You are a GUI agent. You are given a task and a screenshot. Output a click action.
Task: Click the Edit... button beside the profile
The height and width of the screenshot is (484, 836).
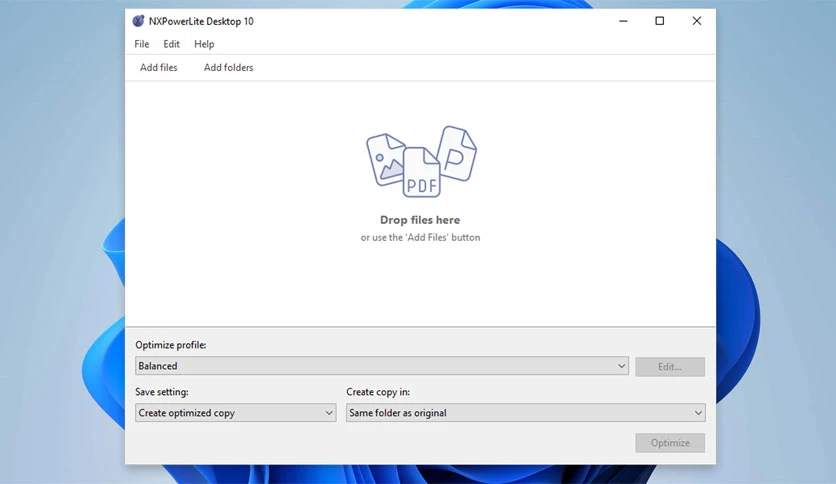click(670, 367)
